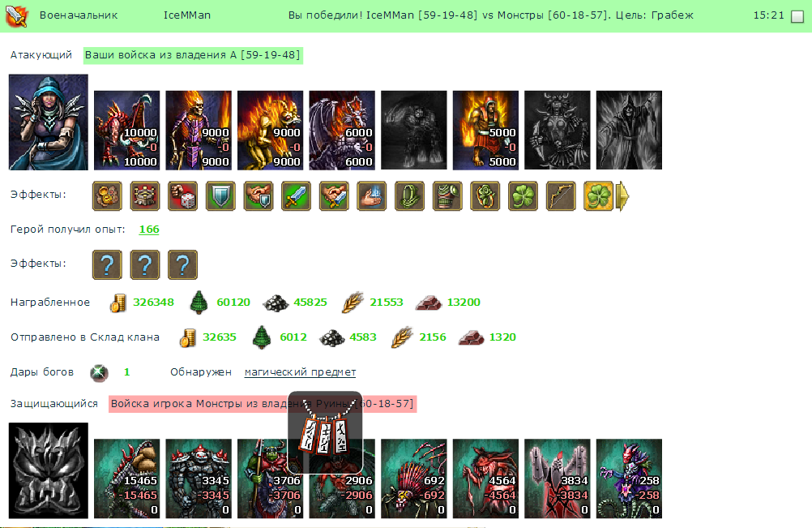Click the Военачальник sword report icon
This screenshot has width=812, height=528.
tap(16, 16)
